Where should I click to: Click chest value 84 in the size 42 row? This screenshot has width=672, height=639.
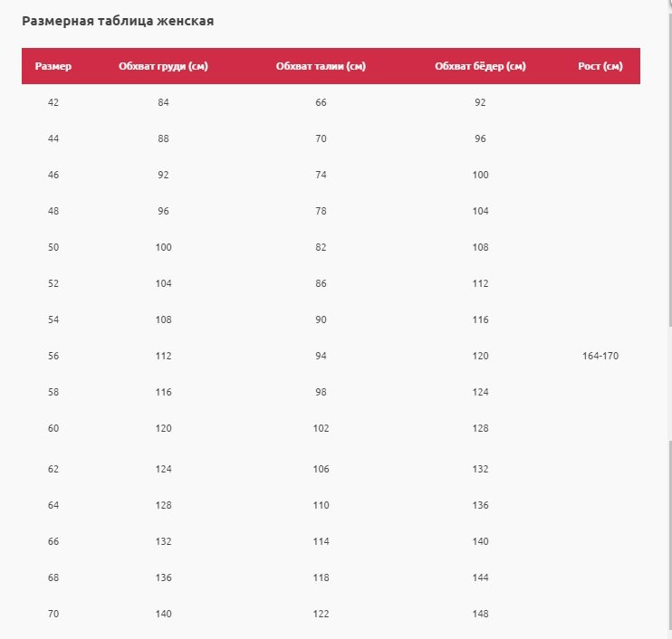pyautogui.click(x=163, y=102)
